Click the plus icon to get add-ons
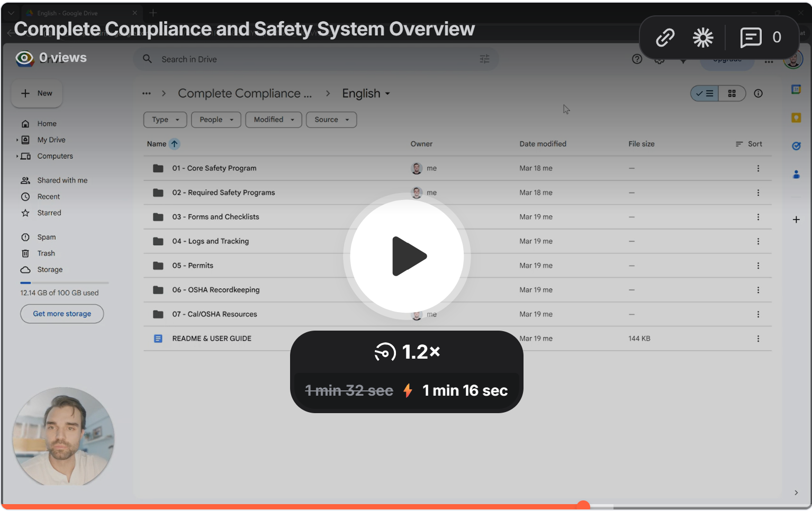 pyautogui.click(x=796, y=220)
